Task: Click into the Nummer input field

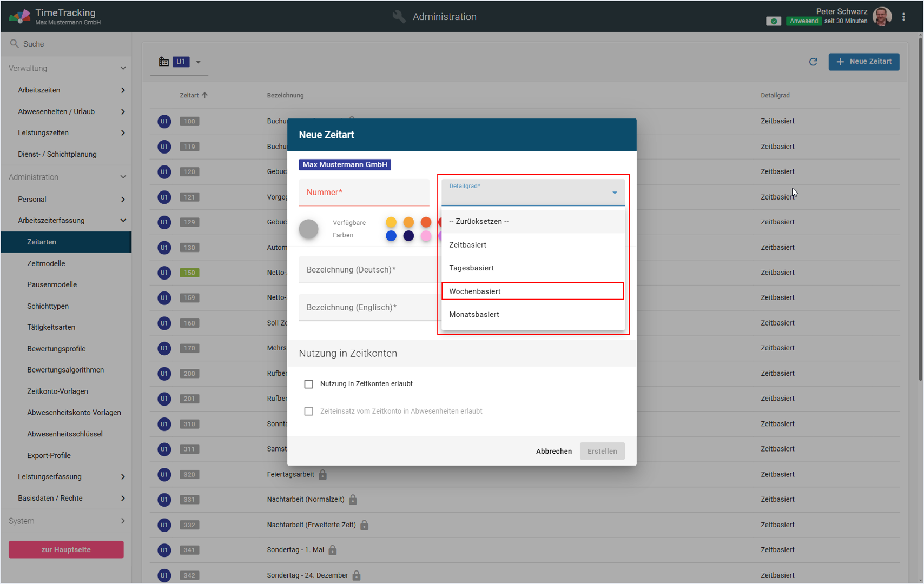Action: click(364, 193)
